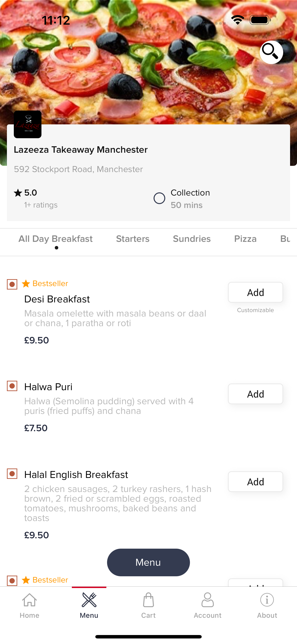This screenshot has width=297, height=644.
Task: Add Halwa Puri to cart
Action: (255, 394)
